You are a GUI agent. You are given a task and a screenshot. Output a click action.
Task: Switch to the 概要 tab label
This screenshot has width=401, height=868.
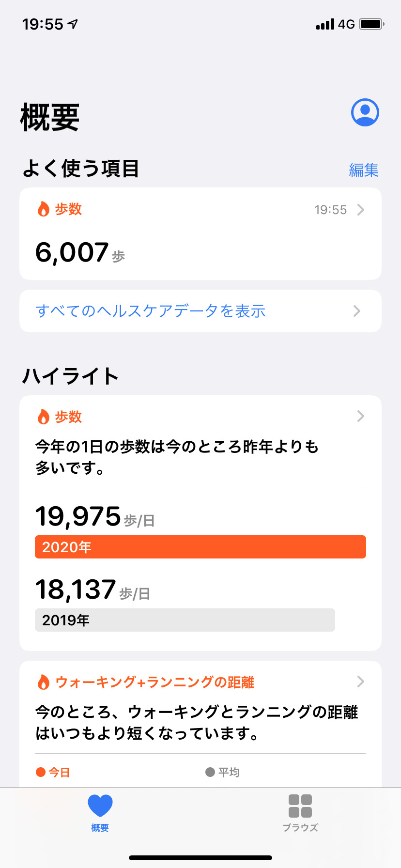click(100, 828)
